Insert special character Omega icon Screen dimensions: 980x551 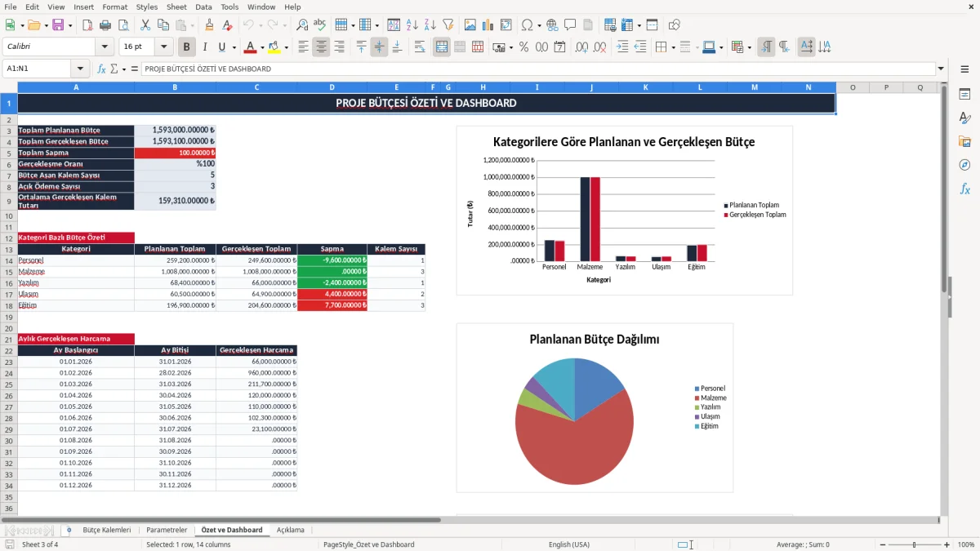tap(527, 25)
